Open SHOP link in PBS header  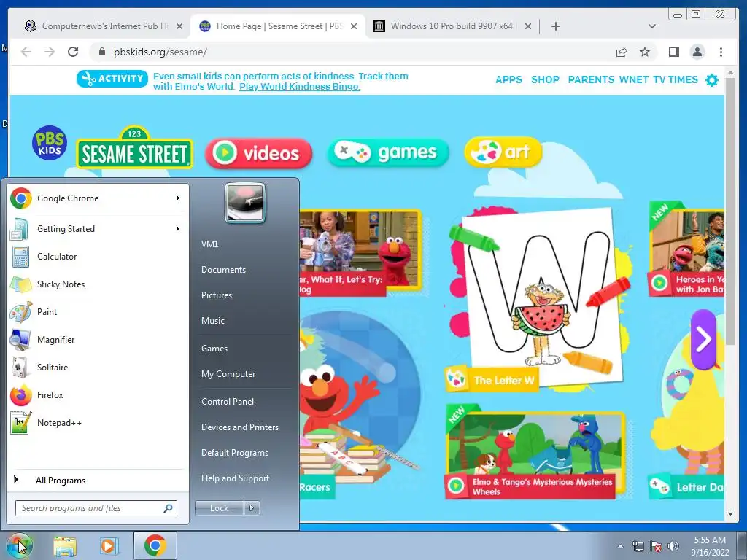click(x=545, y=79)
